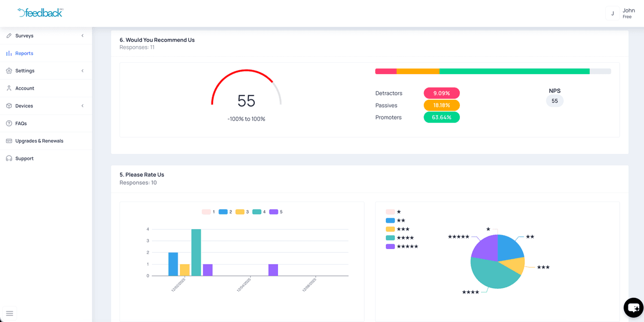The height and width of the screenshot is (322, 644).
Task: Expand the Settings submenu chevron
Action: (82, 71)
